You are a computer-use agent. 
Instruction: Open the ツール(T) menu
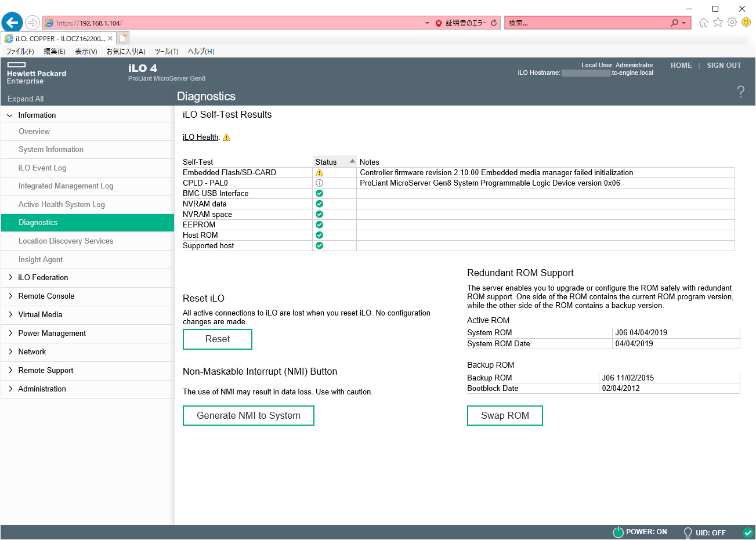[x=167, y=52]
